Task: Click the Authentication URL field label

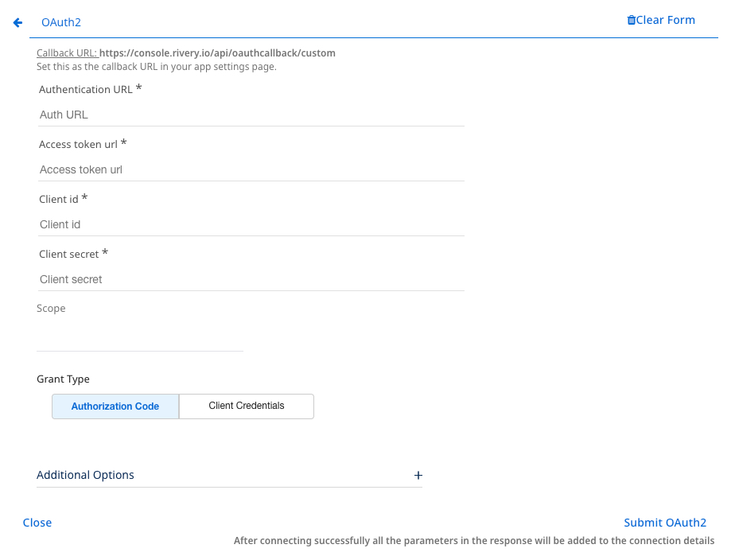Action: (86, 90)
